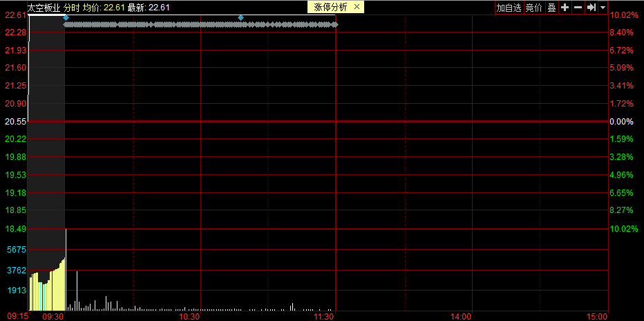Click the 10:30 time label
Viewport: 644px width, 321px height.
pos(190,316)
